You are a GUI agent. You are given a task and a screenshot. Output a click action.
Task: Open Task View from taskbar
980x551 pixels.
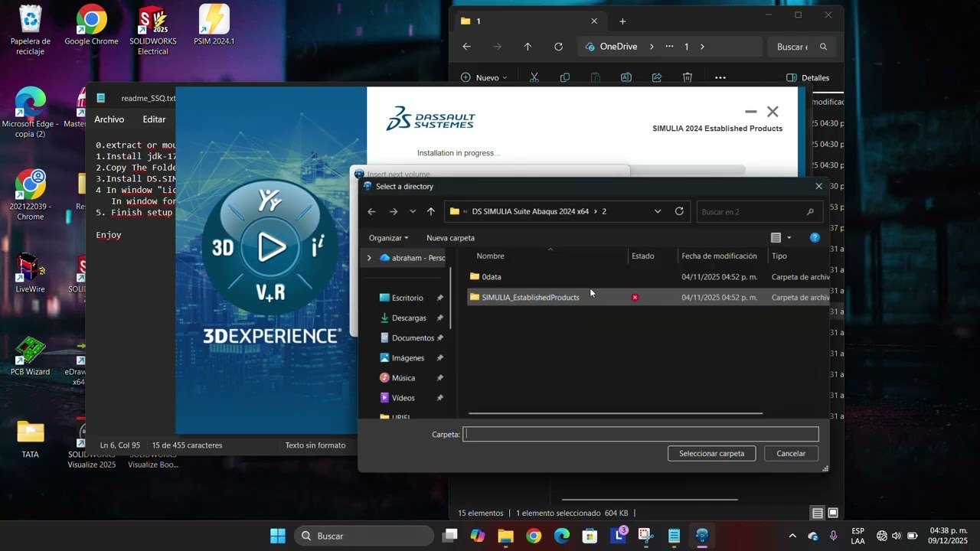click(450, 536)
